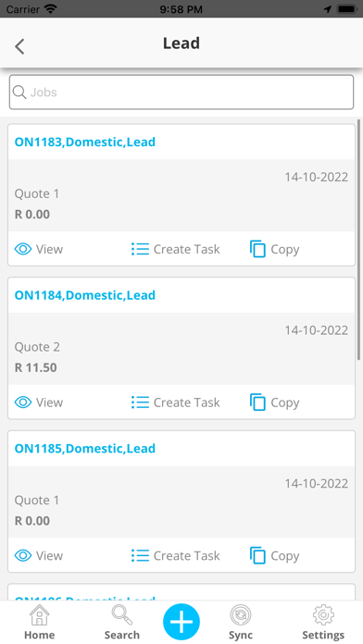The height and width of the screenshot is (644, 363).
Task: Tap the Wi-Fi icon in status bar
Action: pos(51,8)
